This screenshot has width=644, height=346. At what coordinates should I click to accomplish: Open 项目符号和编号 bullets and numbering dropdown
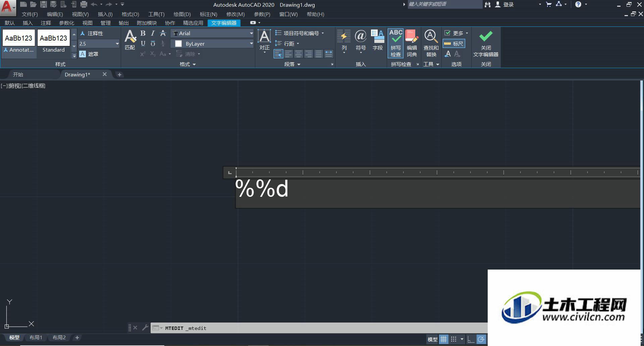coord(300,33)
